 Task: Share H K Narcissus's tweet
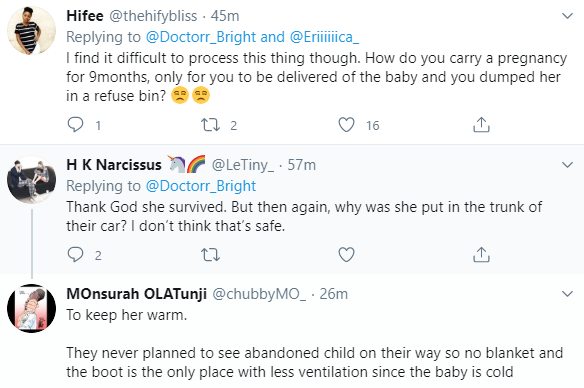tap(481, 255)
